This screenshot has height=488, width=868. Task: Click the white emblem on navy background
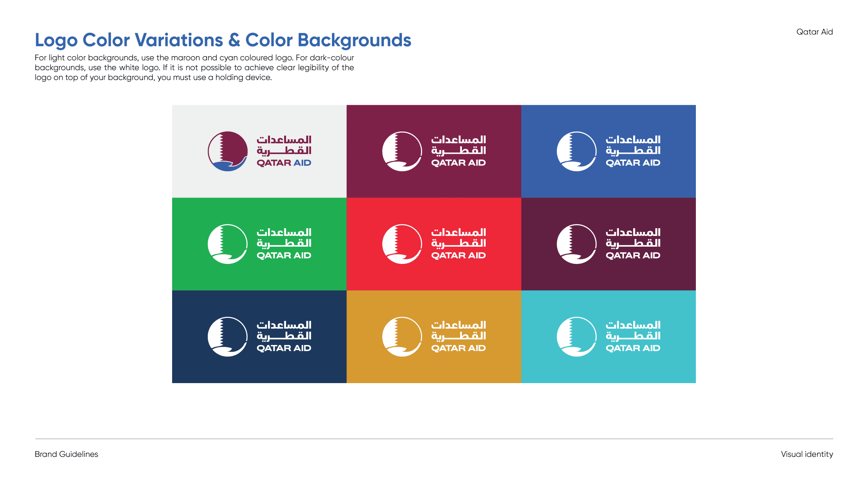227,336
